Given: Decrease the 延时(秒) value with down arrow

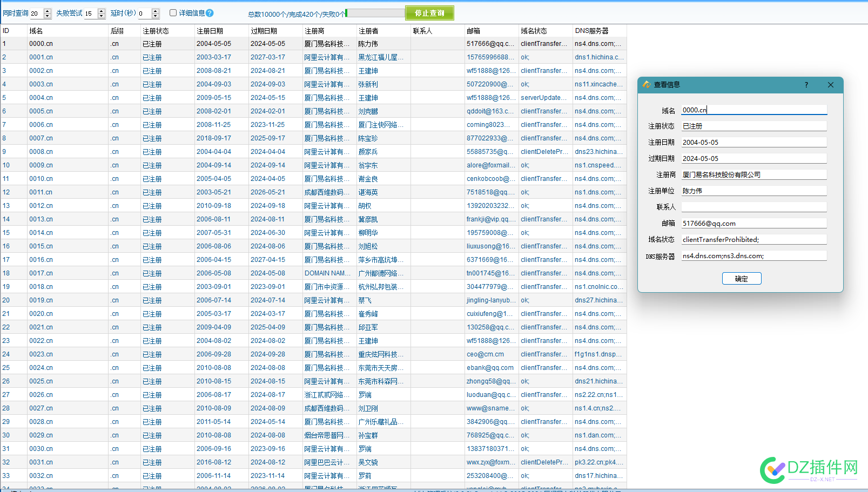Looking at the screenshot, I should (156, 16).
